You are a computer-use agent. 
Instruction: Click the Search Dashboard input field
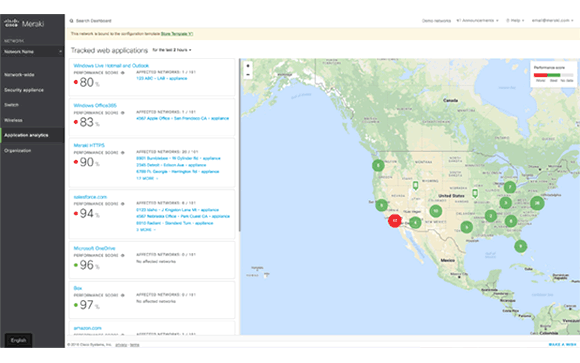(94, 21)
